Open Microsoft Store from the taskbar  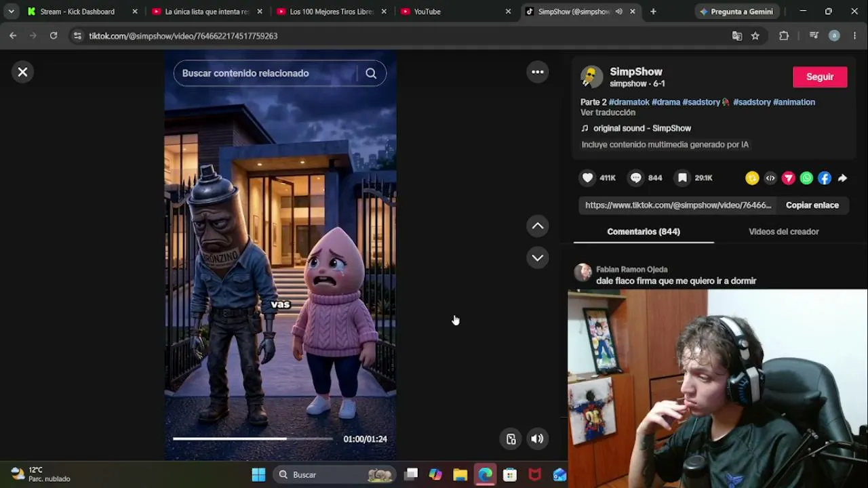pos(510,474)
